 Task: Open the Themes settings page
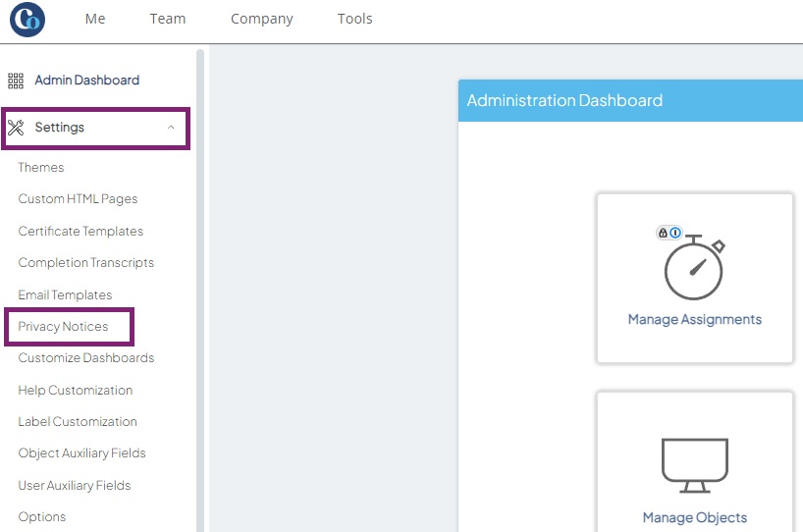(x=41, y=168)
